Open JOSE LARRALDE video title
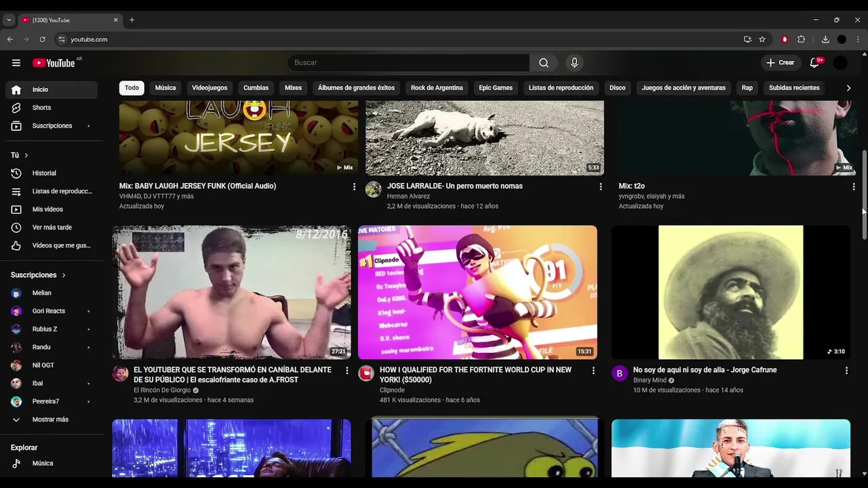The height and width of the screenshot is (488, 868). coord(454,186)
